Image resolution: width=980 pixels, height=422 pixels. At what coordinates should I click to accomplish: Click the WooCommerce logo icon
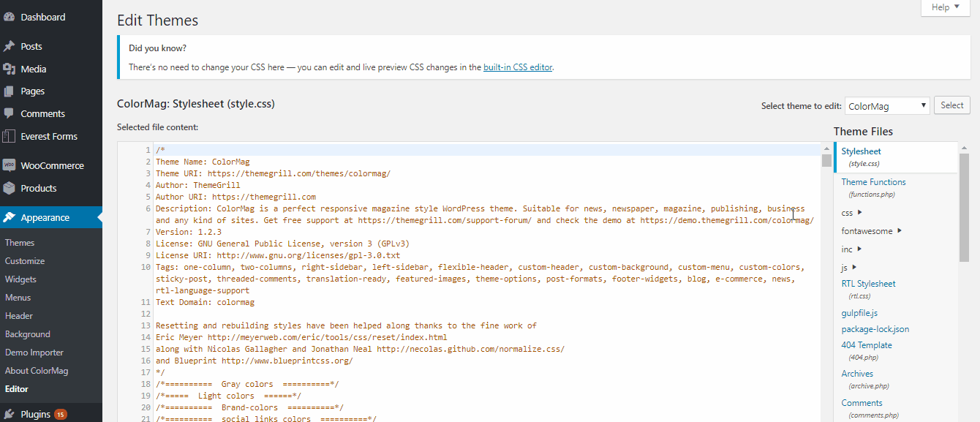pos(10,165)
